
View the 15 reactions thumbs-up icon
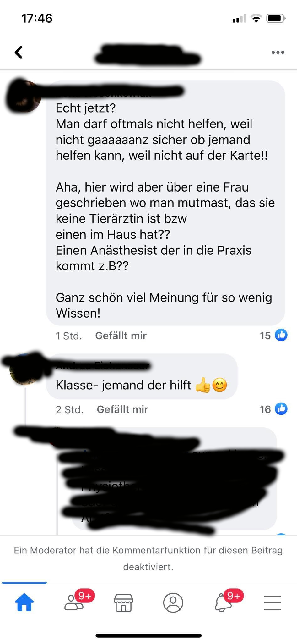[281, 335]
